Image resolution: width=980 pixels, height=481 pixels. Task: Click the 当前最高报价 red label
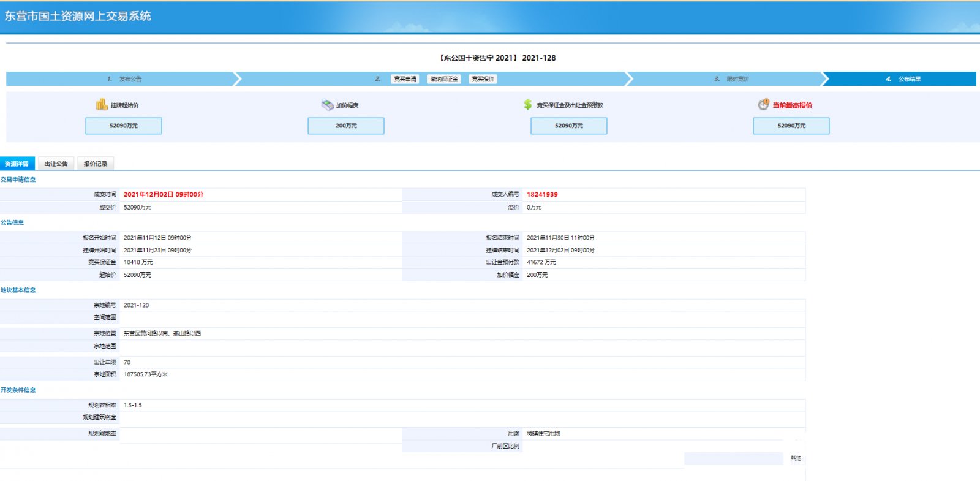[x=793, y=105]
